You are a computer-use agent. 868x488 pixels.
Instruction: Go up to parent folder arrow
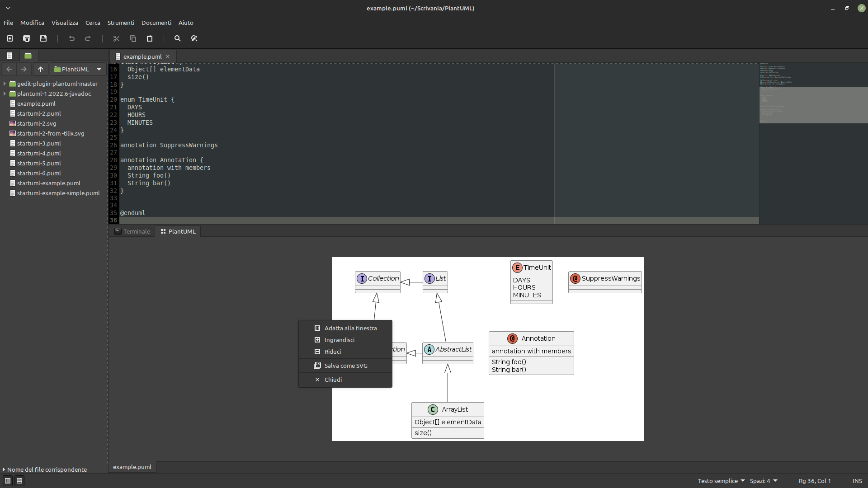pos(41,69)
